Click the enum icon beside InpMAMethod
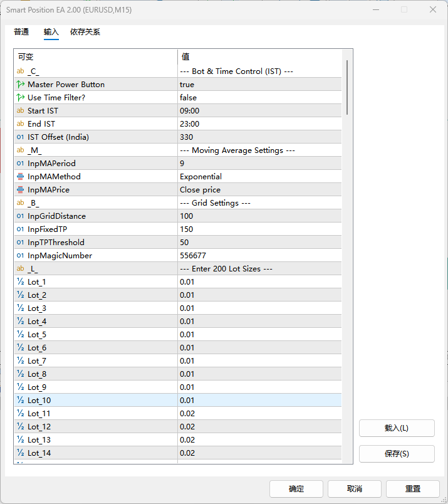This screenshot has width=448, height=504. pyautogui.click(x=20, y=177)
